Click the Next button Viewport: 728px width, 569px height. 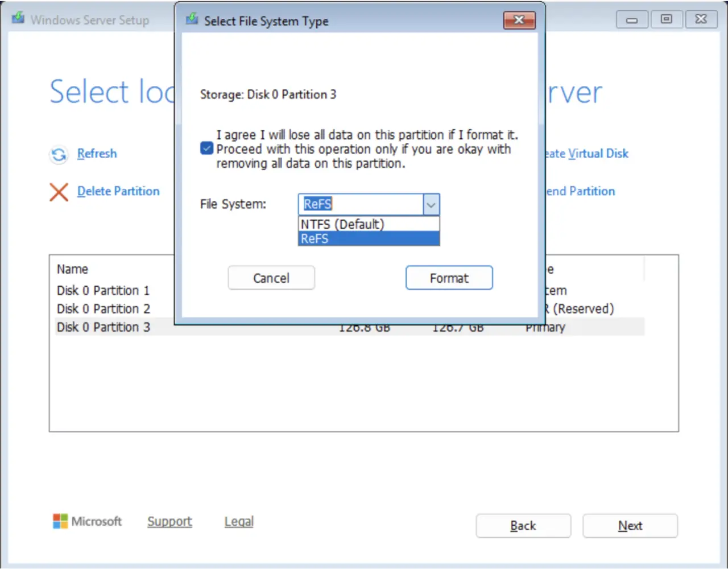coord(630,526)
